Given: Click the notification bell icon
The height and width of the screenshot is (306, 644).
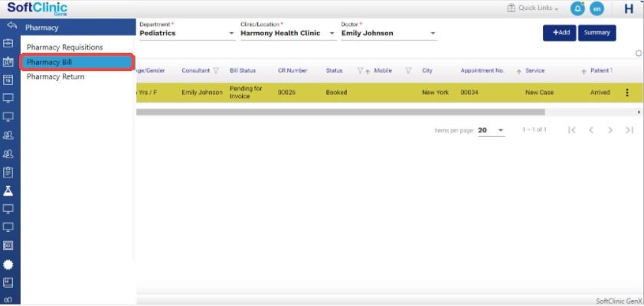Looking at the screenshot, I should click(x=577, y=8).
